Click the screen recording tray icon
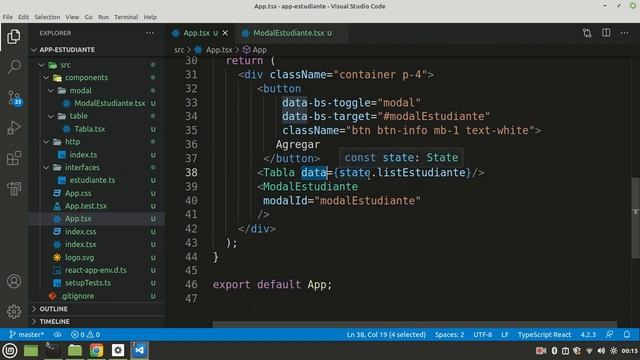 541,351
